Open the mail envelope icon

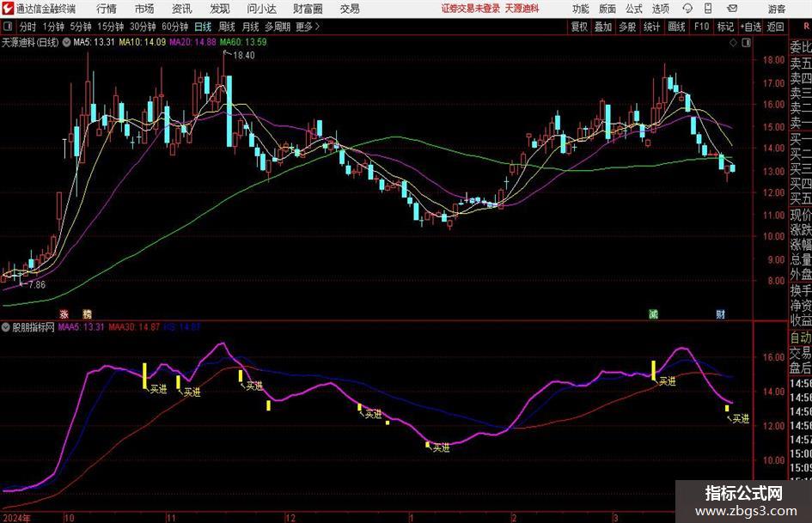click(732, 9)
